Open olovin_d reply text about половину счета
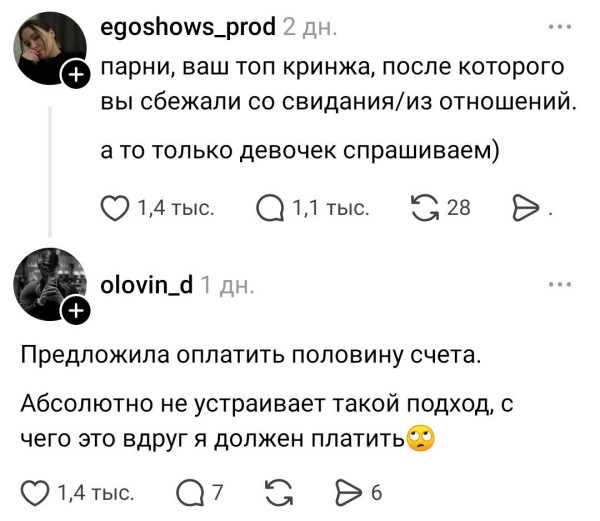Image resolution: width=600 pixels, height=521 pixels. [x=250, y=355]
